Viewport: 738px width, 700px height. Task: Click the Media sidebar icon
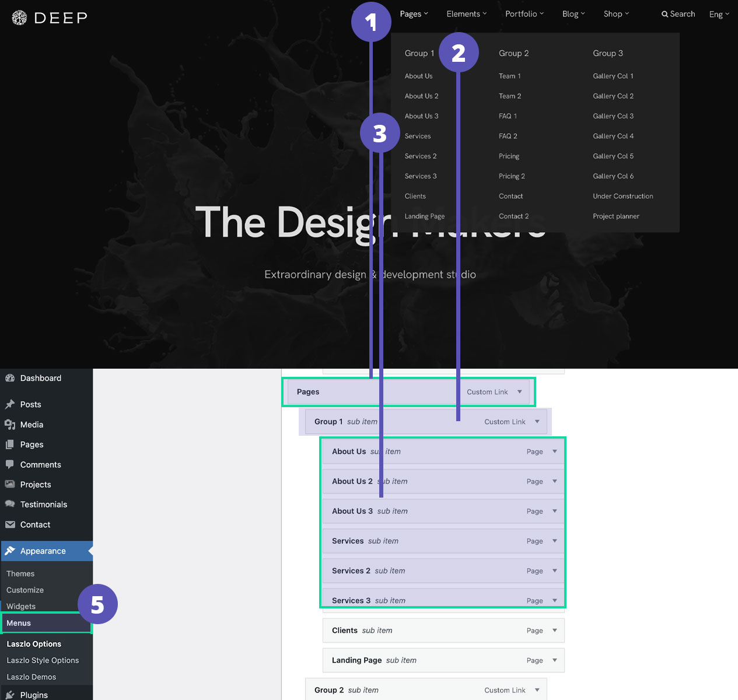coord(10,425)
